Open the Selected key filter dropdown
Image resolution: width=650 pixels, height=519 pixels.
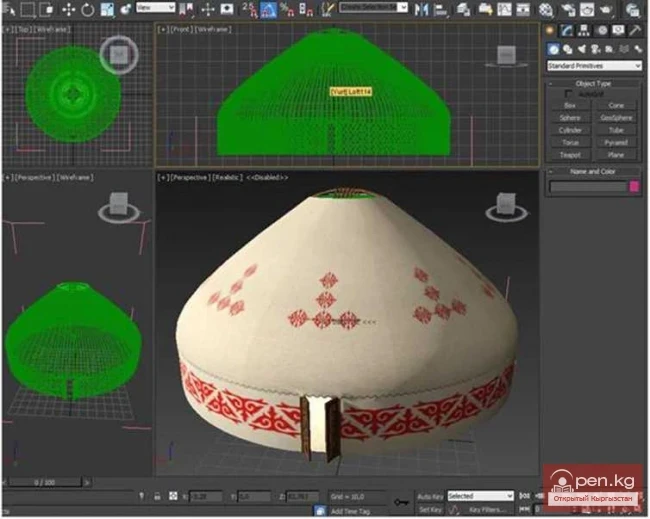coord(480,496)
